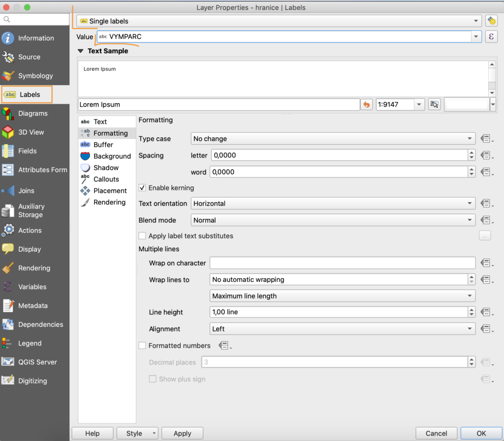Click the map canvas scale picker icon

434,104
